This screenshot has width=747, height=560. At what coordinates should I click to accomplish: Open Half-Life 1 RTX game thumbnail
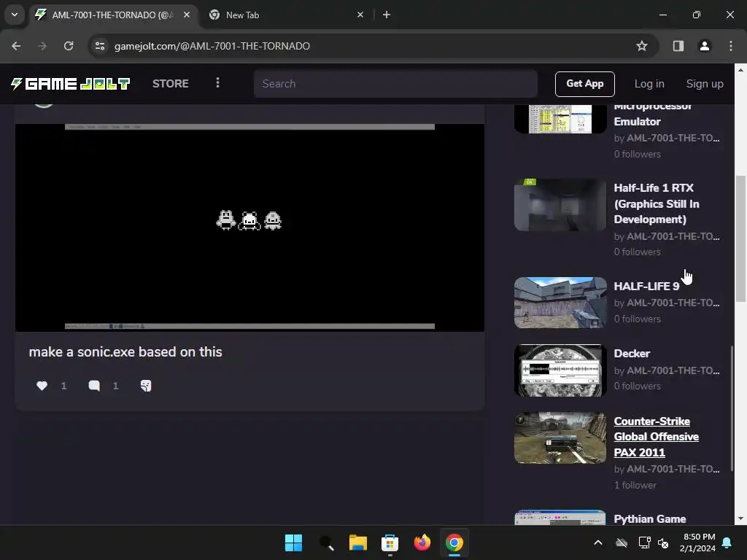(x=560, y=205)
